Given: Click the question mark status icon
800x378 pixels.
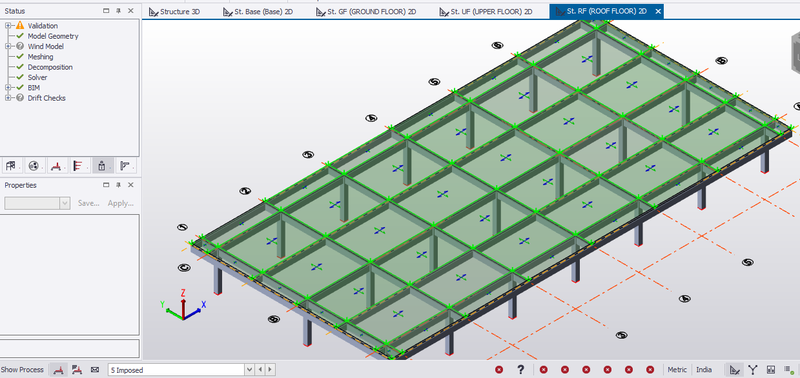Looking at the screenshot, I should point(520,370).
